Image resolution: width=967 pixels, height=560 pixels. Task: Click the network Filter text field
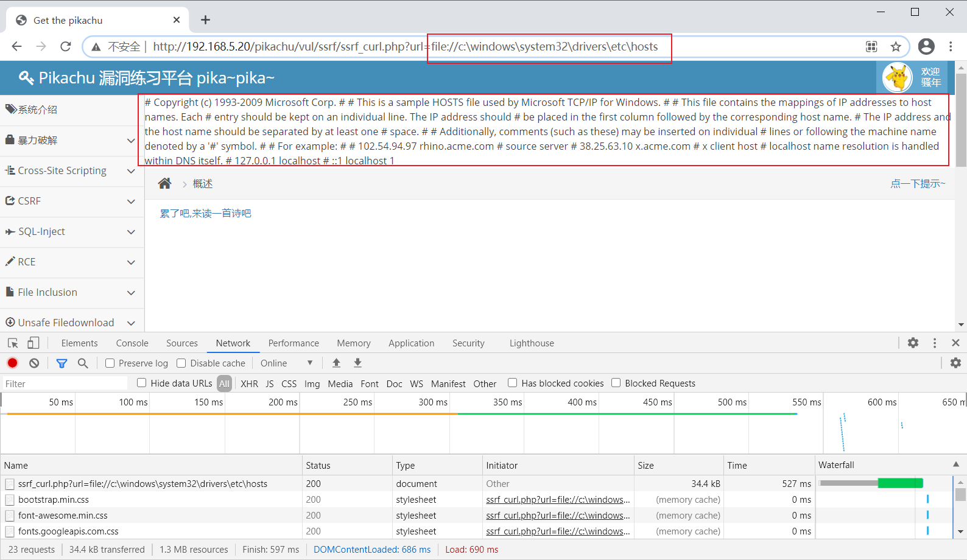65,383
